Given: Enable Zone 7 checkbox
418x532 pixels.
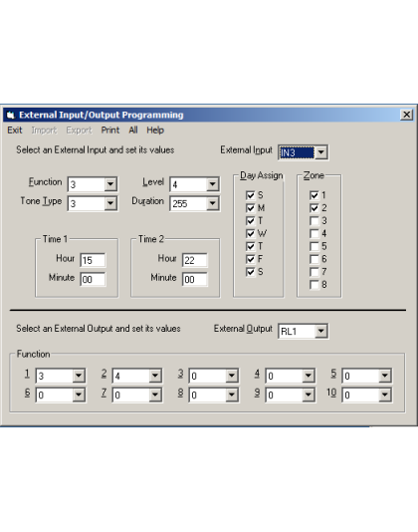Looking at the screenshot, I should [x=314, y=272].
